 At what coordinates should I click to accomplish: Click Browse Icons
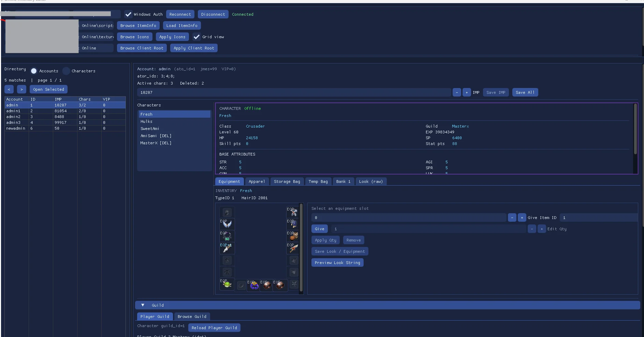[135, 37]
